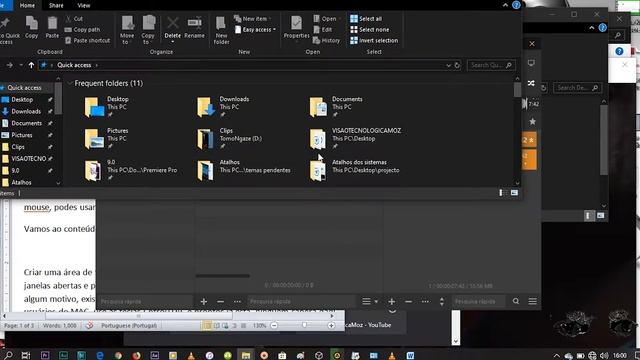Collapse the ribbon with the chevron arrow
This screenshot has width=640, height=360.
[505, 5]
